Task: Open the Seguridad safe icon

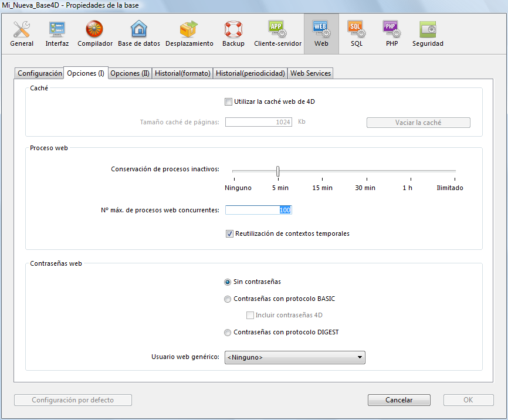Action: pyautogui.click(x=428, y=33)
